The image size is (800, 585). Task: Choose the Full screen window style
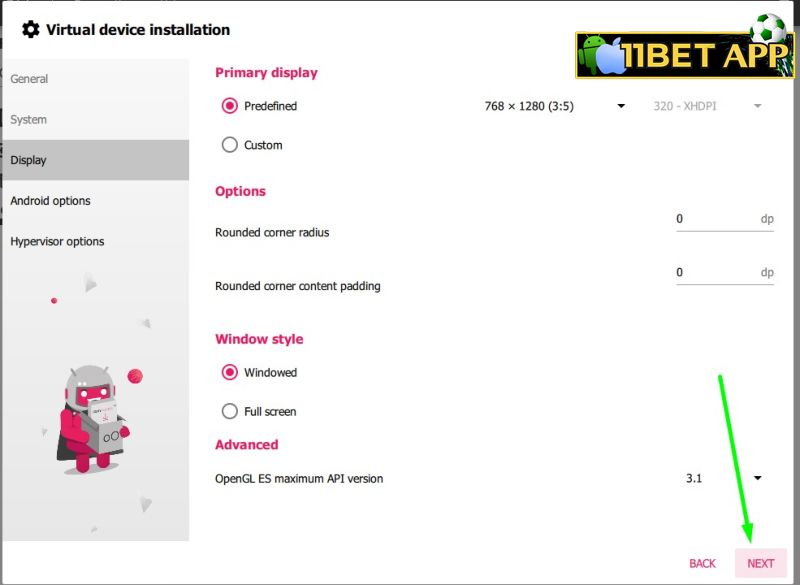pos(230,411)
